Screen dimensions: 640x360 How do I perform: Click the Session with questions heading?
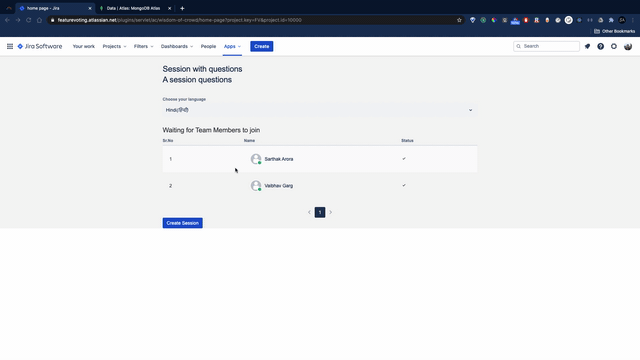tap(202, 69)
